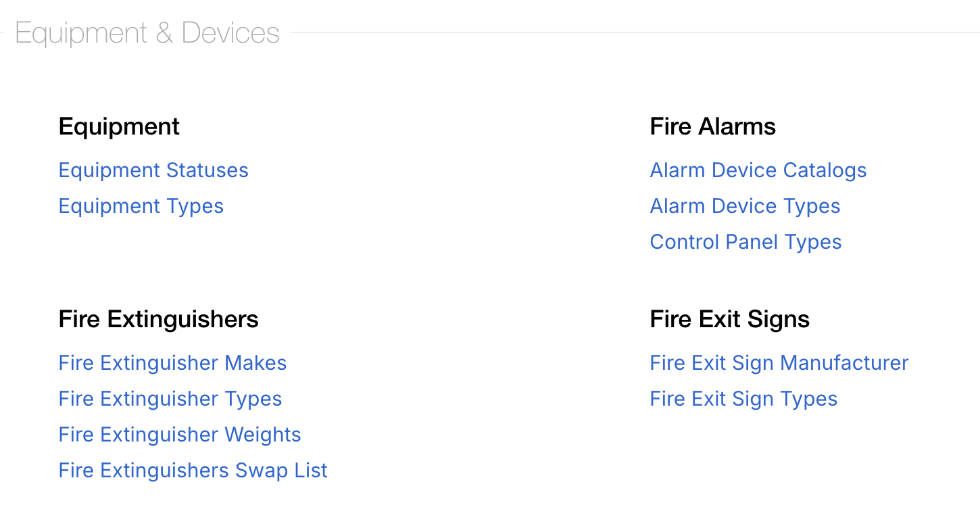Select the Alarm Device Catalogs link
This screenshot has height=526, width=980.
tap(758, 170)
